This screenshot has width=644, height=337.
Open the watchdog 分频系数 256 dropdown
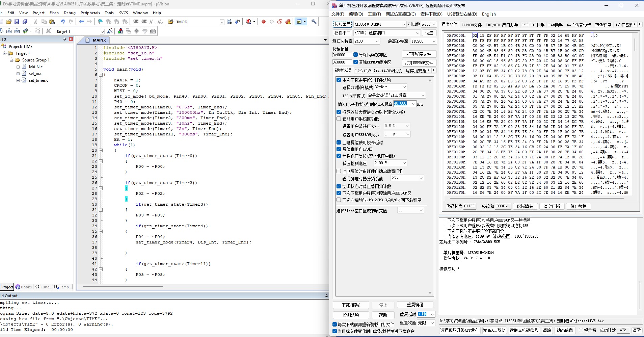point(407,178)
